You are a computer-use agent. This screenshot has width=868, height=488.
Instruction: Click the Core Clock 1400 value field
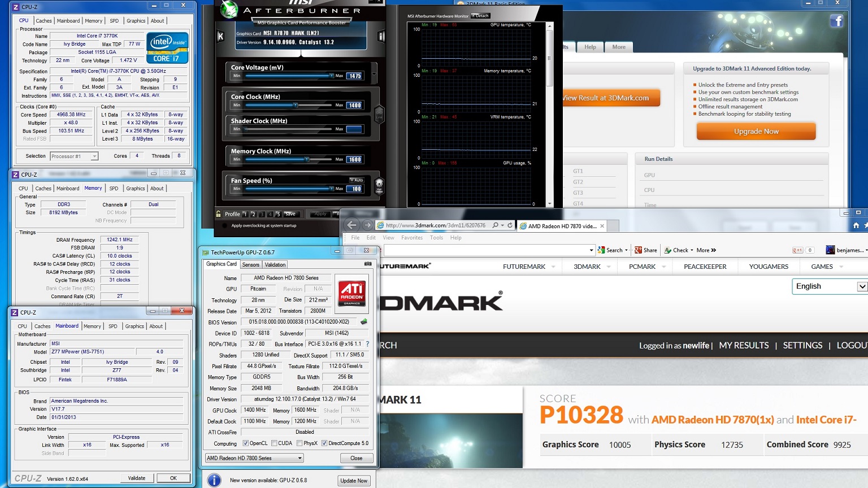[354, 105]
